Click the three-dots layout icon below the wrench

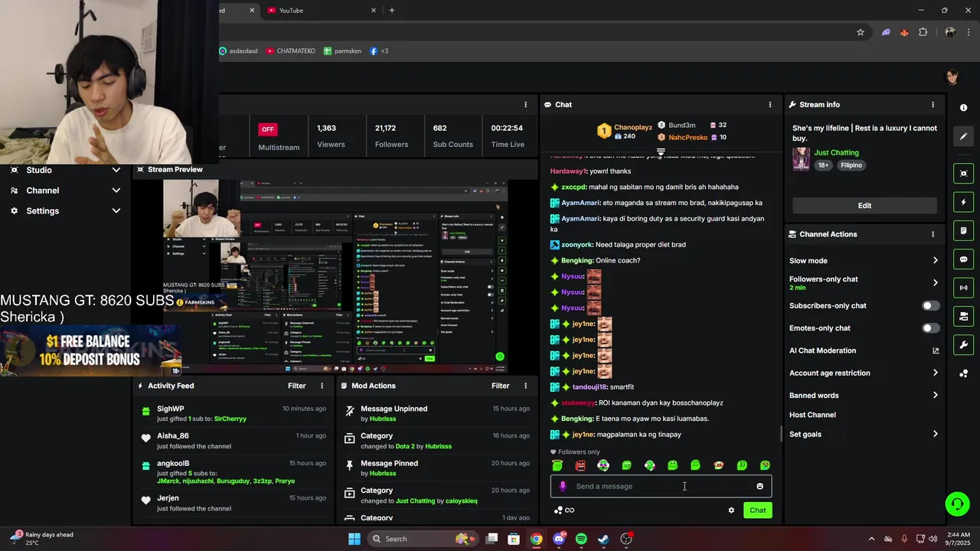[963, 373]
